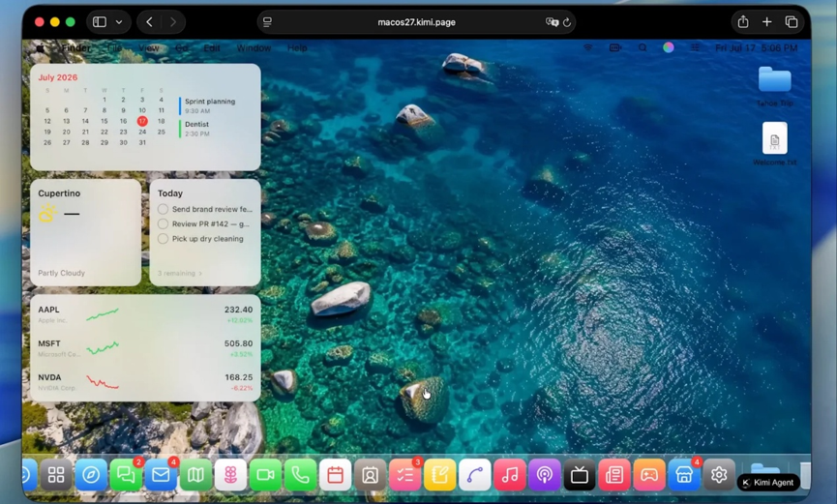Open the File menu
The width and height of the screenshot is (837, 504).
pos(114,47)
